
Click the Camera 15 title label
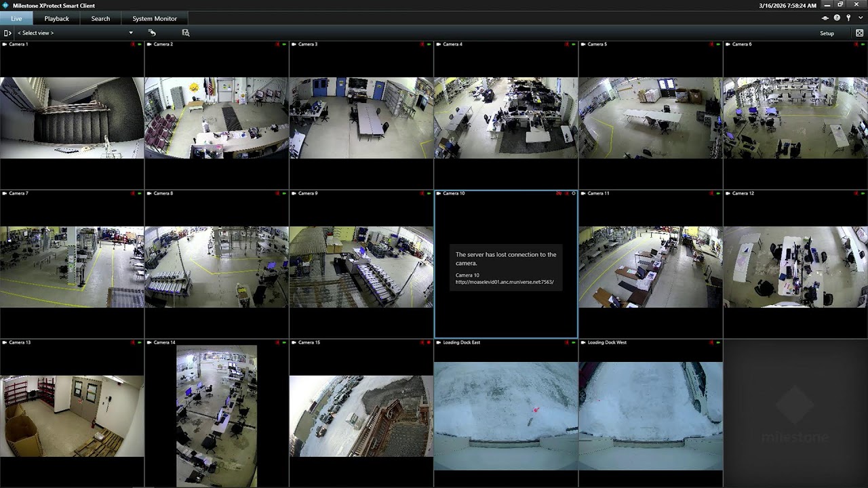point(309,342)
